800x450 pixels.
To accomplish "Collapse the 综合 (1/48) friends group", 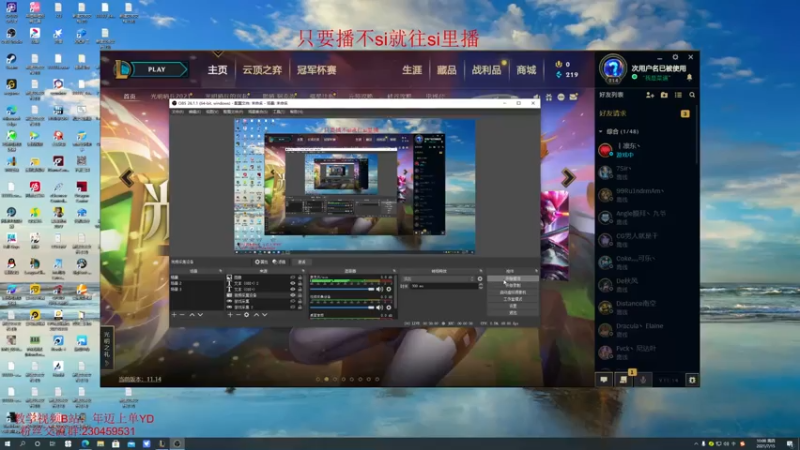I will tap(601, 132).
